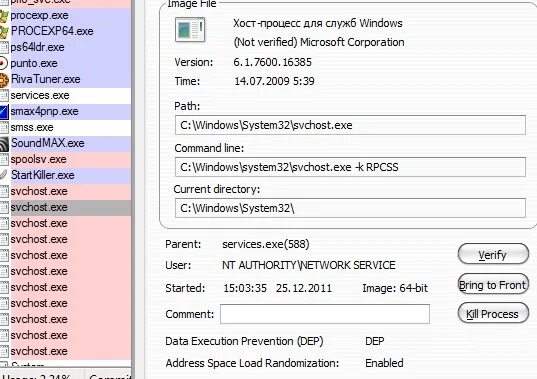Click the Address Space Load Randomization label
The image size is (537, 379).
coord(252,363)
